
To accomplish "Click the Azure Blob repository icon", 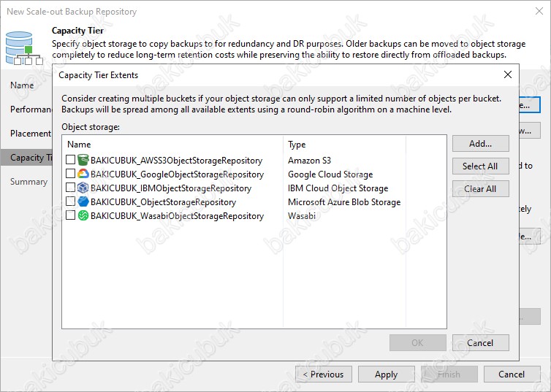I will pos(83,201).
